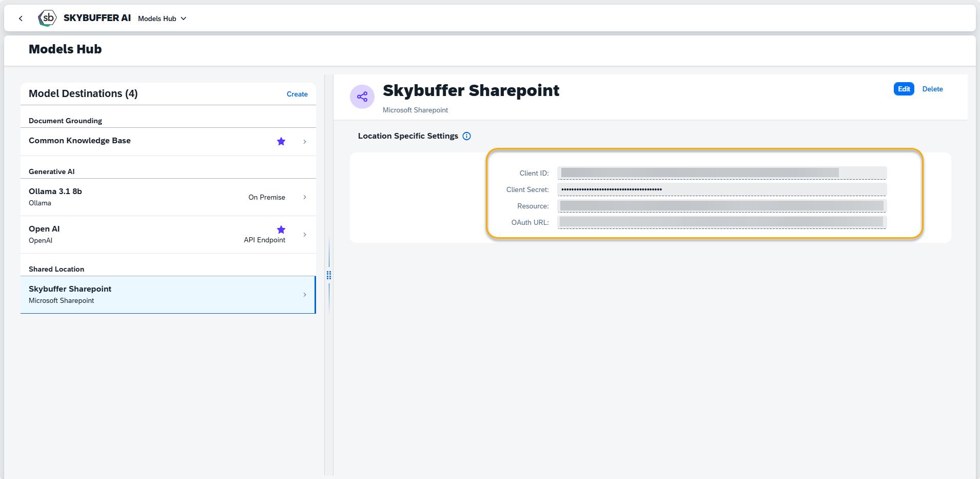Click the Resource field
The image size is (980, 479).
[x=722, y=206]
